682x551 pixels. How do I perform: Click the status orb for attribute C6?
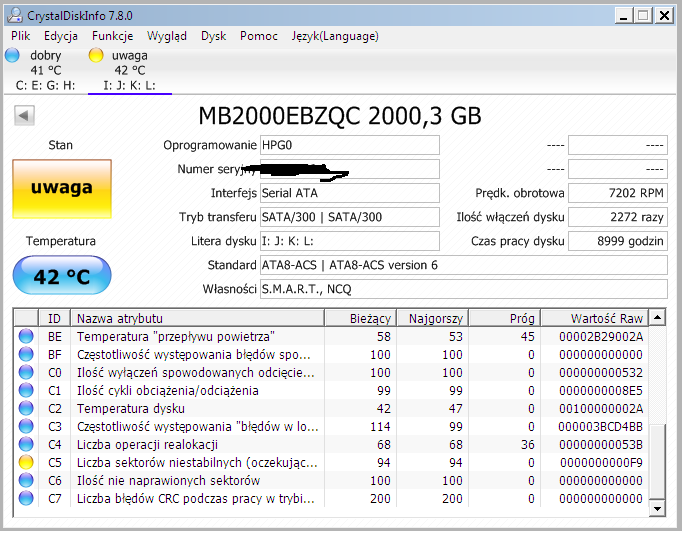pyautogui.click(x=26, y=481)
